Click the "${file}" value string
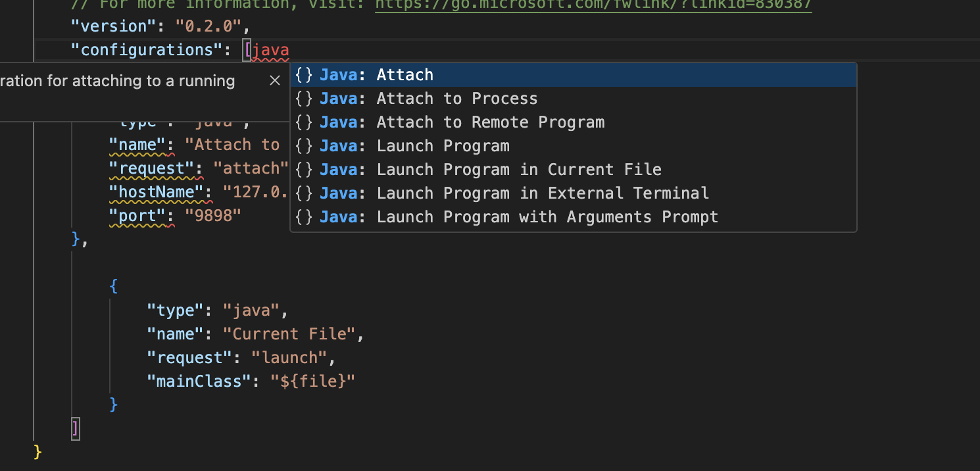 coord(313,382)
